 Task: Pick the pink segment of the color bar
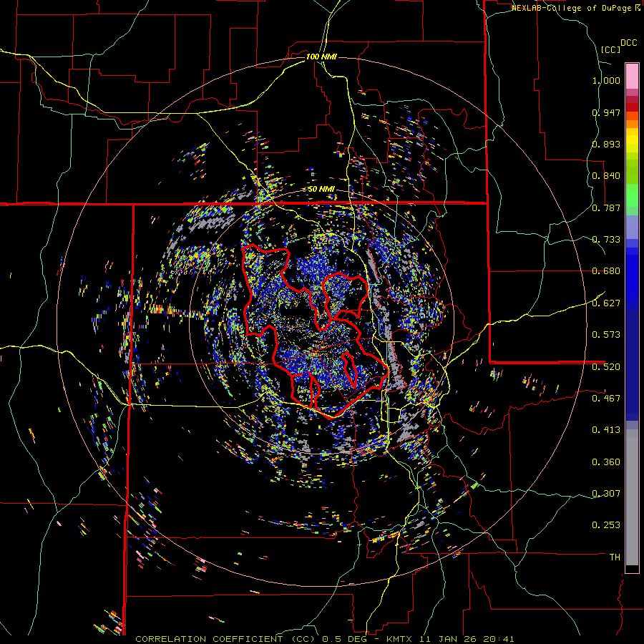click(x=632, y=77)
